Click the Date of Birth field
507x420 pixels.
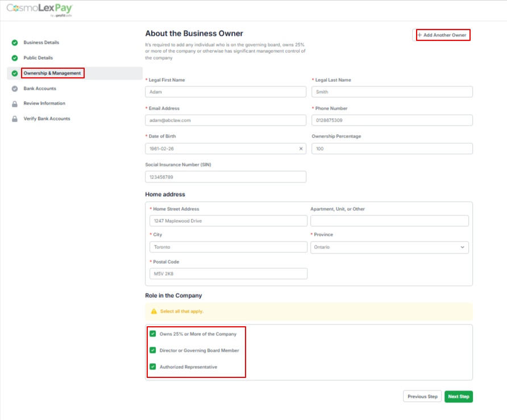pos(226,149)
